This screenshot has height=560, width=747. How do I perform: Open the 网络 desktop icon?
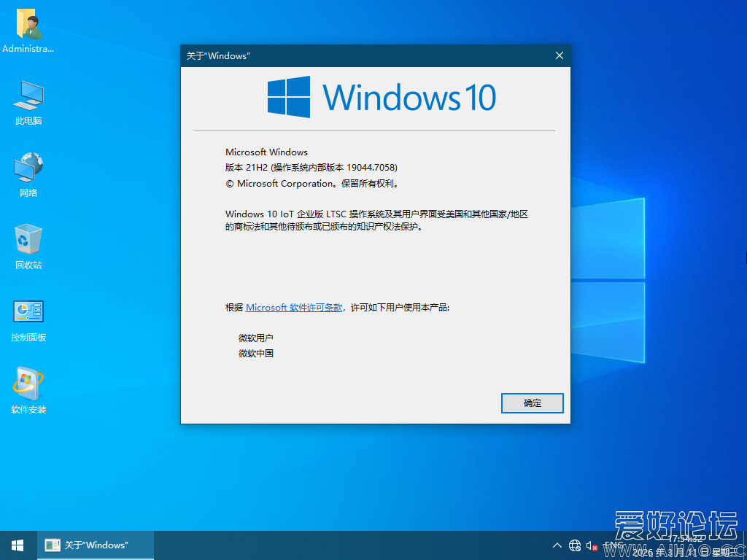pyautogui.click(x=28, y=174)
